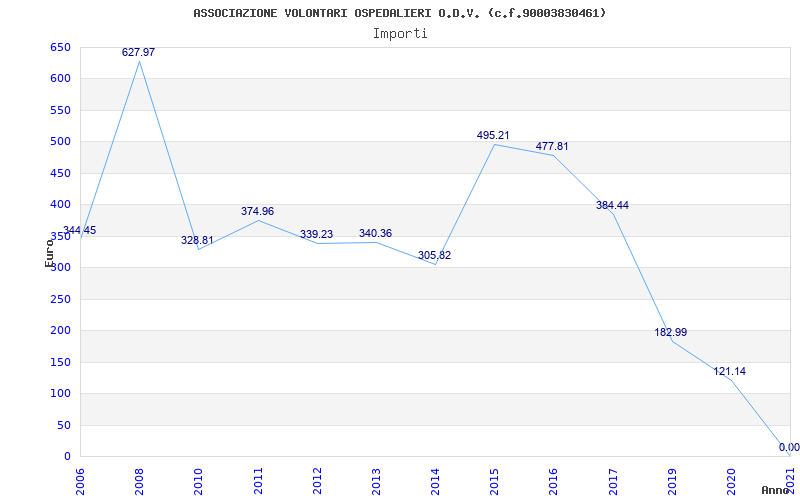The width and height of the screenshot is (800, 500).
Task: Select the 100 Euro axis tick
Action: tap(60, 394)
